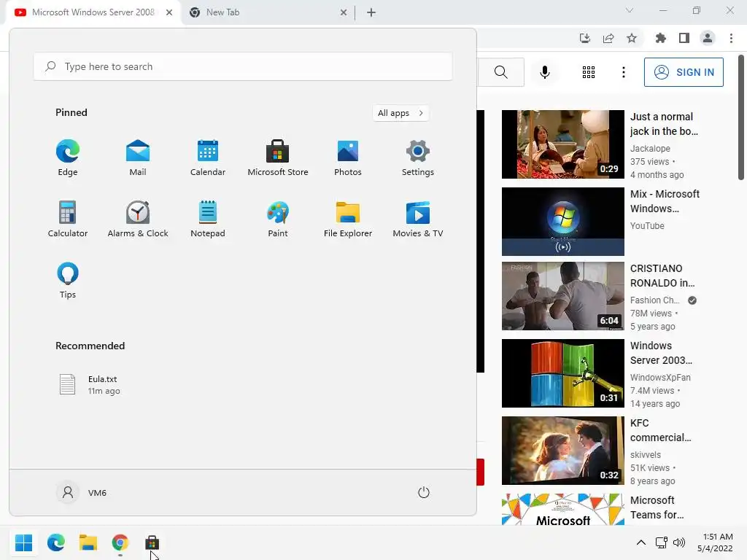This screenshot has width=747, height=560.
Task: Open YouTube settings three-dot menu
Action: [x=623, y=72]
